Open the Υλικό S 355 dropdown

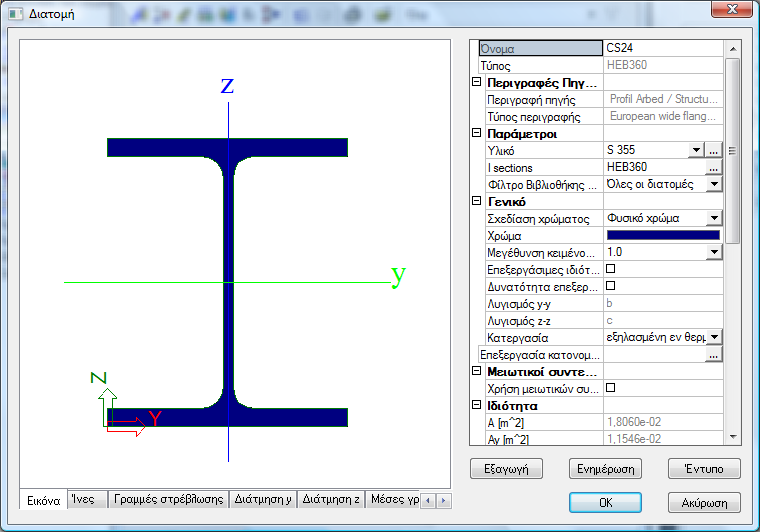point(697,150)
